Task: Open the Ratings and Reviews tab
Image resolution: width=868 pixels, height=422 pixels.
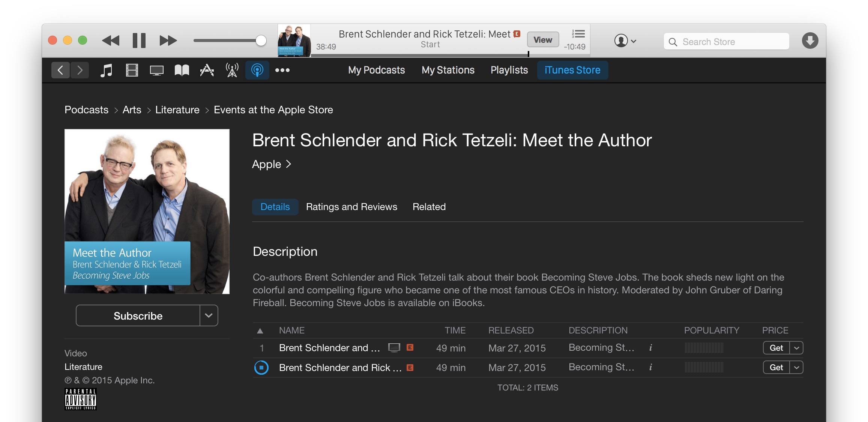Action: pos(351,207)
